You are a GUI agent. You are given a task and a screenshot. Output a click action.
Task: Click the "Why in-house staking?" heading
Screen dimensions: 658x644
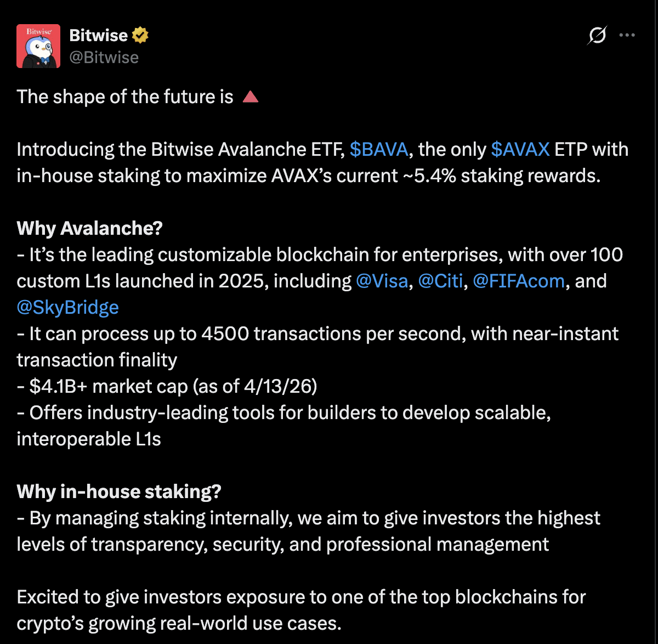pos(119,492)
